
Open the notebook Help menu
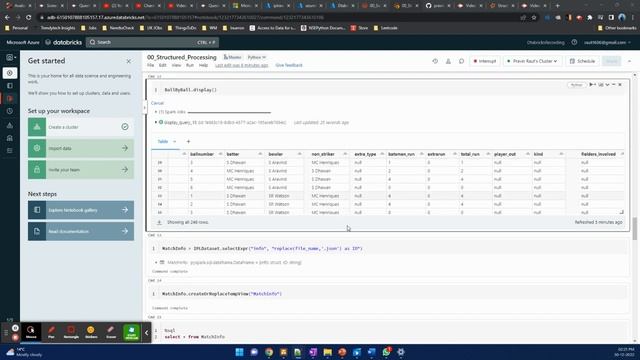[203, 65]
